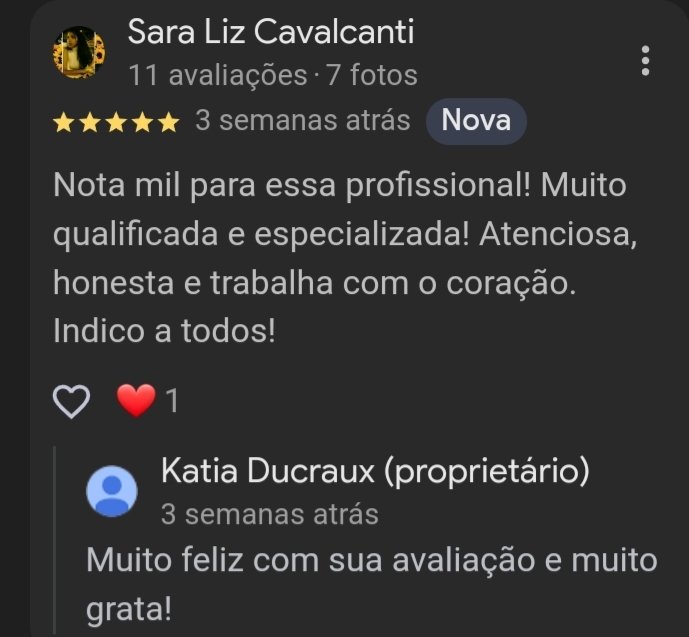
Task: Click the reaction count next to red heart
Action: coord(172,401)
